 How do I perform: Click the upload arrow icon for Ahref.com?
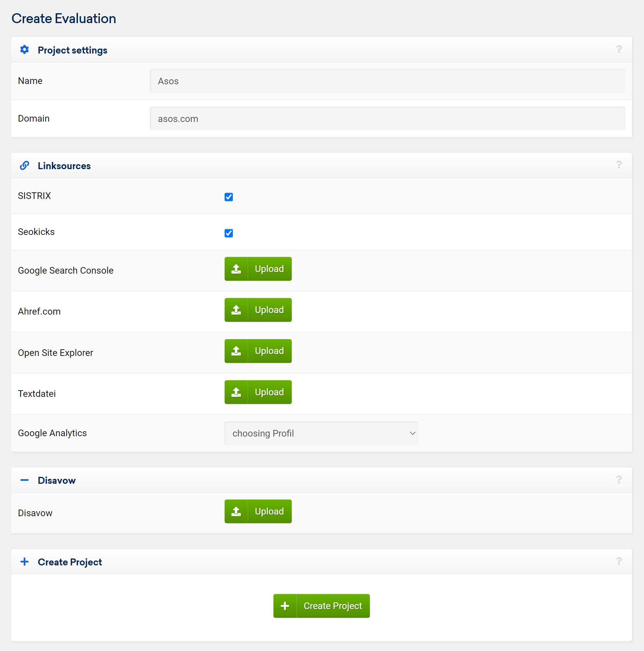coord(236,310)
